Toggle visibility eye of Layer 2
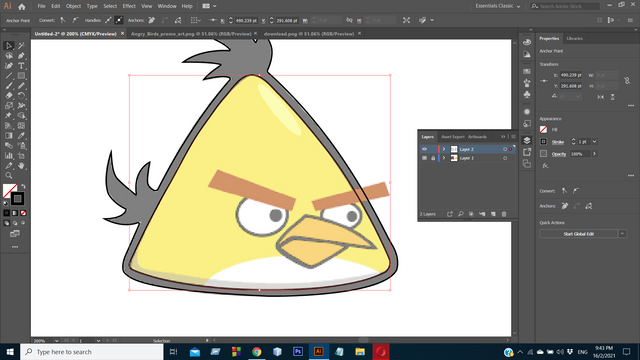 424,149
